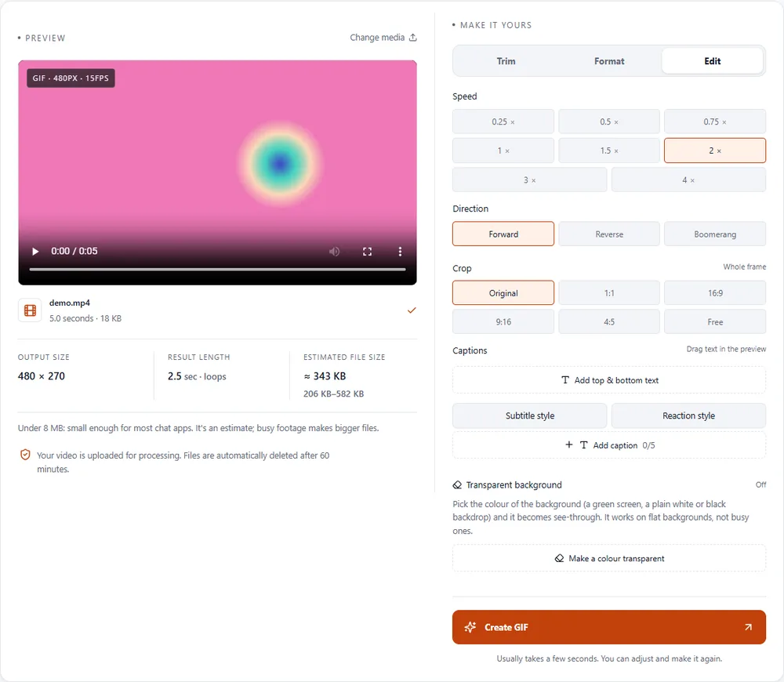Click the Whole frame crop label

point(745,267)
